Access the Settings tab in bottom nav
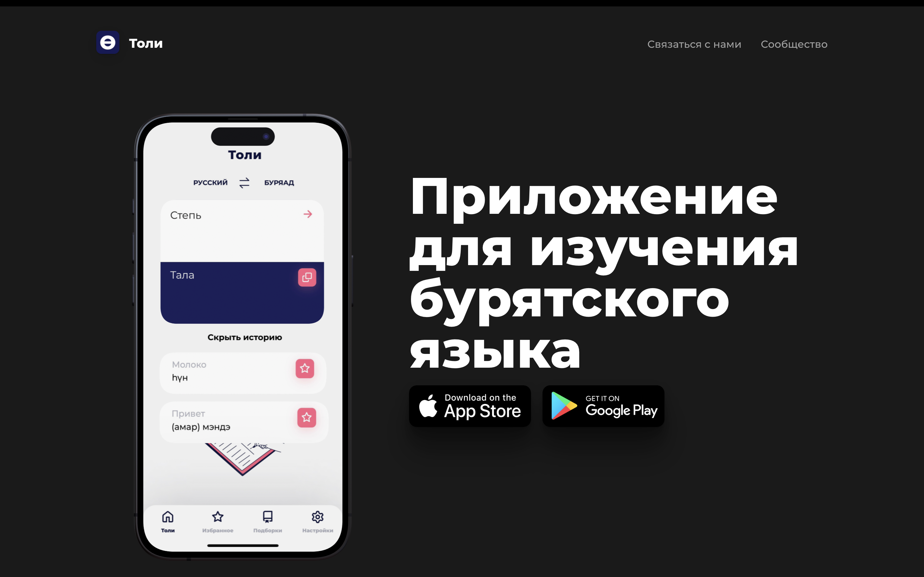The width and height of the screenshot is (924, 577). coord(318,520)
